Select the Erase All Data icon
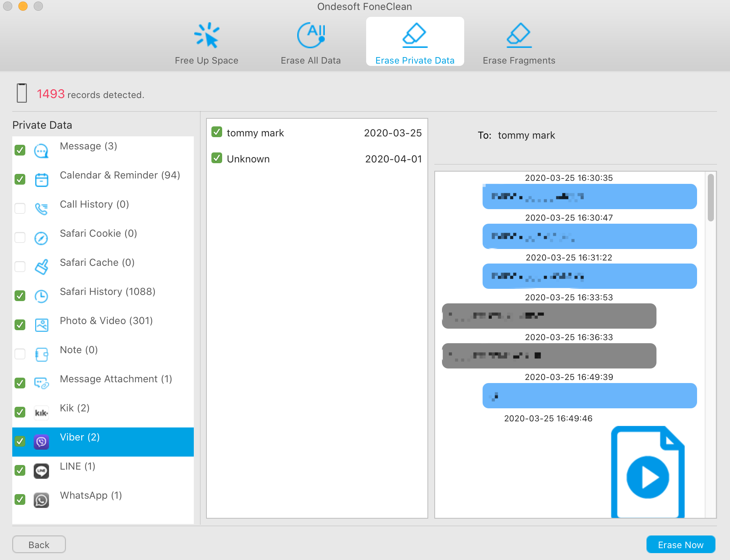The width and height of the screenshot is (730, 560). [311, 35]
